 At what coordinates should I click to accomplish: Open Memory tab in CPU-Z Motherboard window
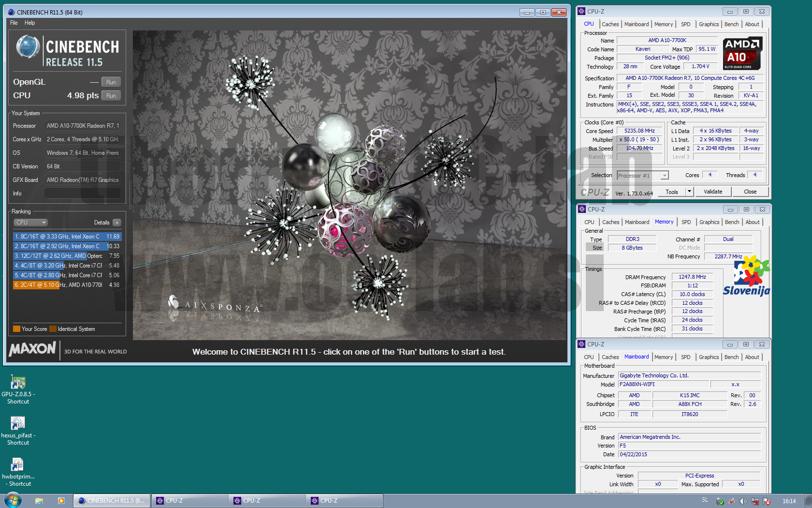pos(664,357)
